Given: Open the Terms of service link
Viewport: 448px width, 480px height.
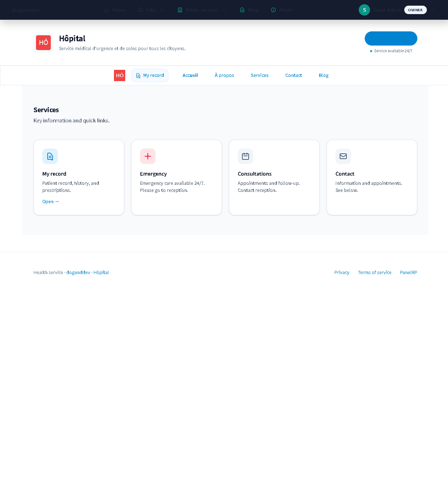Looking at the screenshot, I should pyautogui.click(x=375, y=273).
